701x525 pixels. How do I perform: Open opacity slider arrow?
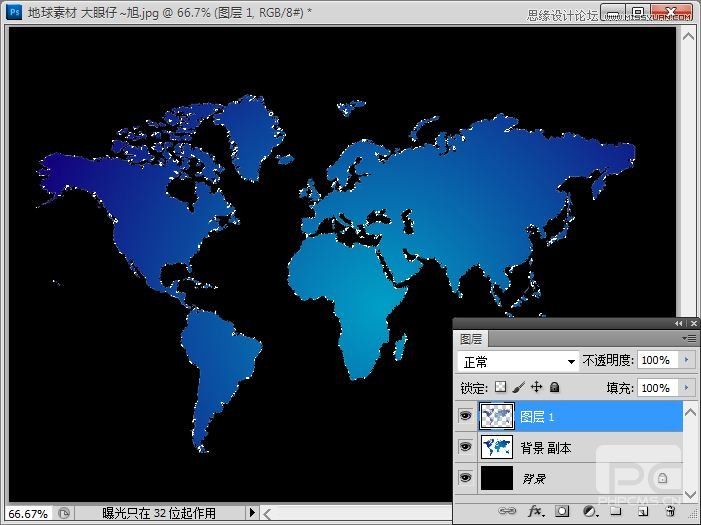point(687,360)
